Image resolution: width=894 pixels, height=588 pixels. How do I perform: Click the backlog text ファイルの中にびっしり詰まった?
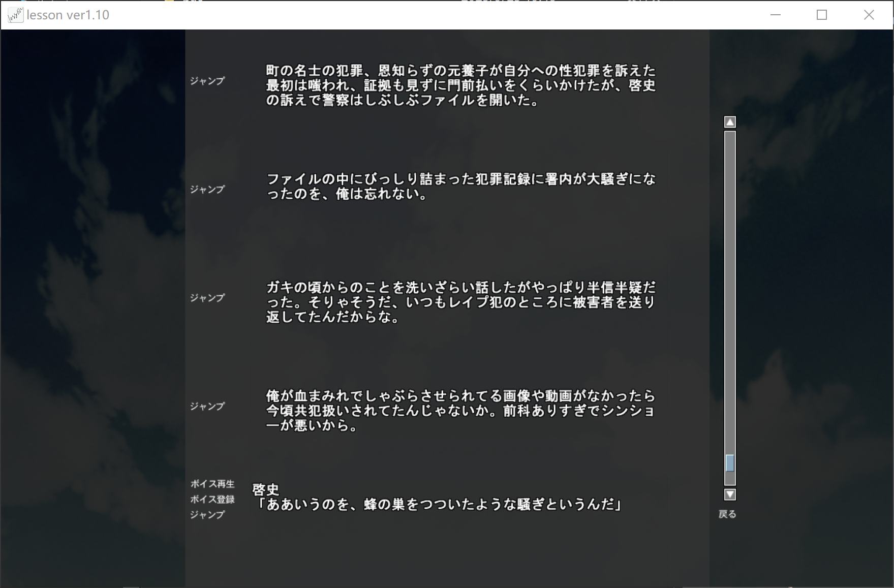460,187
